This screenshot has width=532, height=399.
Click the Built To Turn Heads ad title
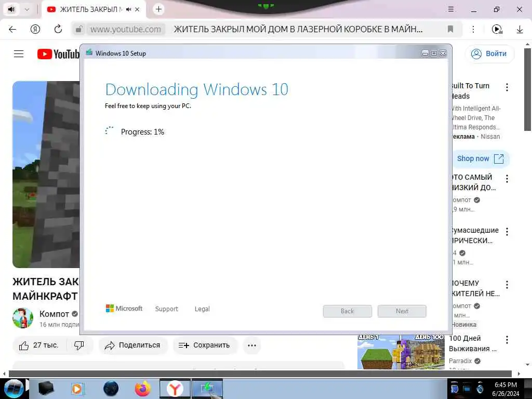coord(470,91)
